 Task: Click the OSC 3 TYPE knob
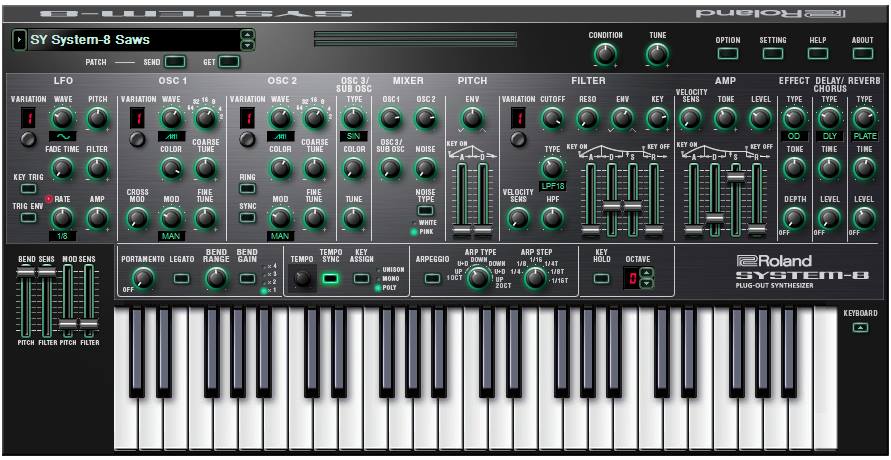(353, 118)
